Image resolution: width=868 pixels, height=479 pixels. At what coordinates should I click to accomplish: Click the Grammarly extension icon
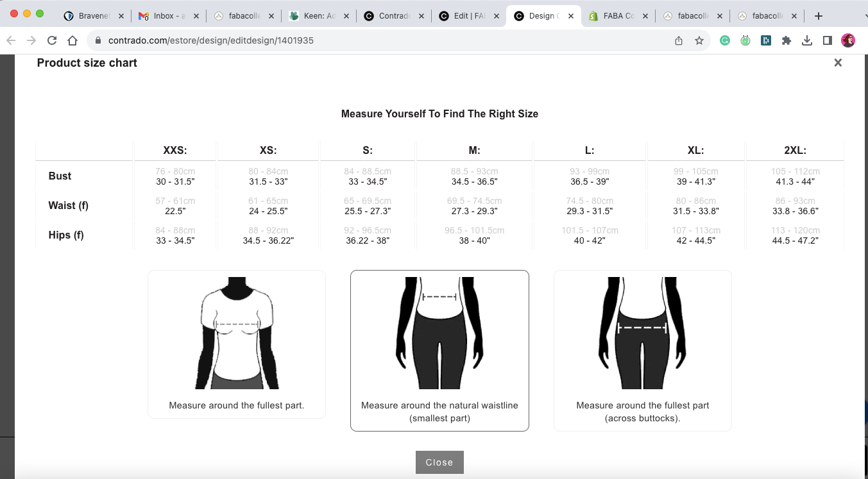pyautogui.click(x=724, y=40)
